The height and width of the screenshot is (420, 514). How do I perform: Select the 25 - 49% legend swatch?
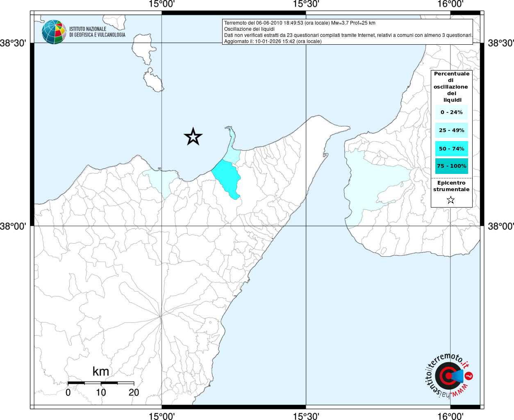point(452,130)
